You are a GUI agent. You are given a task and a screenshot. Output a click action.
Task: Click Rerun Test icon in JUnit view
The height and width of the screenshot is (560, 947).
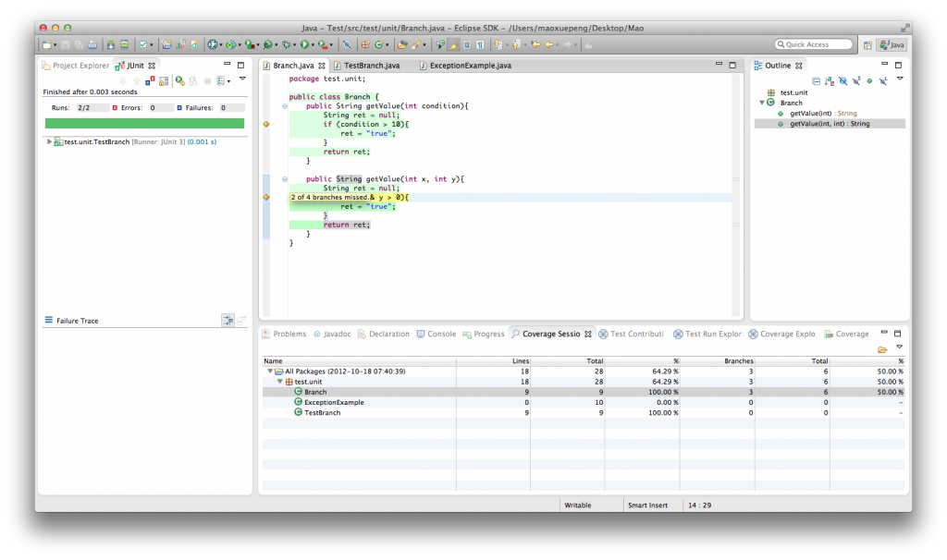tap(180, 81)
